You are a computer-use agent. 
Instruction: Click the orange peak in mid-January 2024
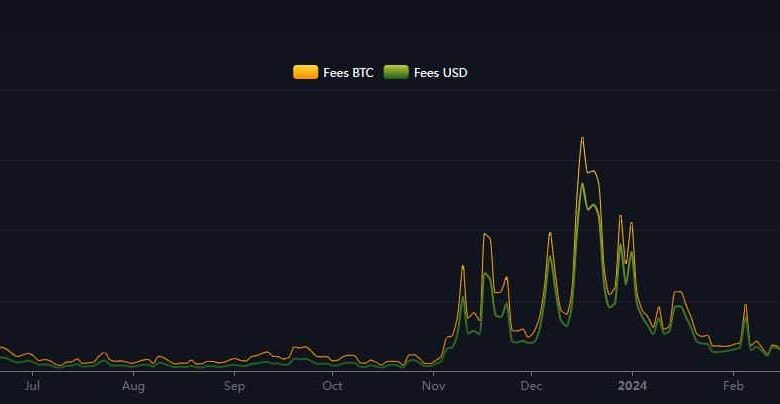point(679,292)
